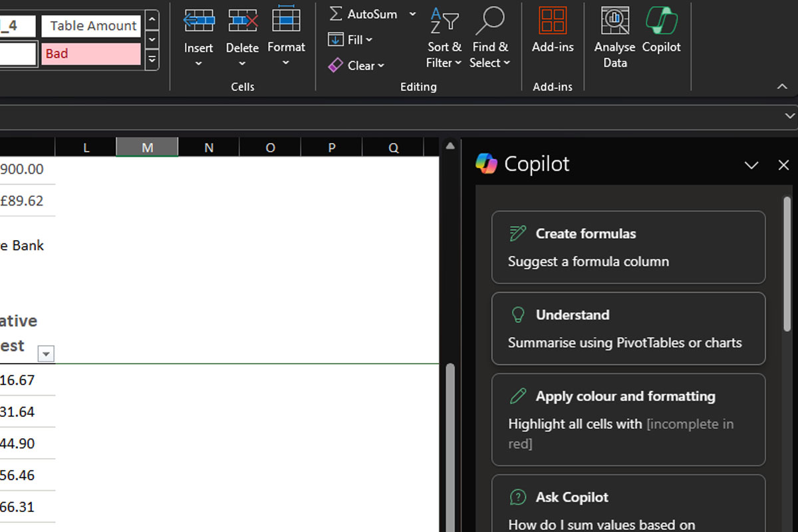Image resolution: width=798 pixels, height=532 pixels.
Task: Click the cell showing £89.62
Action: [x=27, y=201]
